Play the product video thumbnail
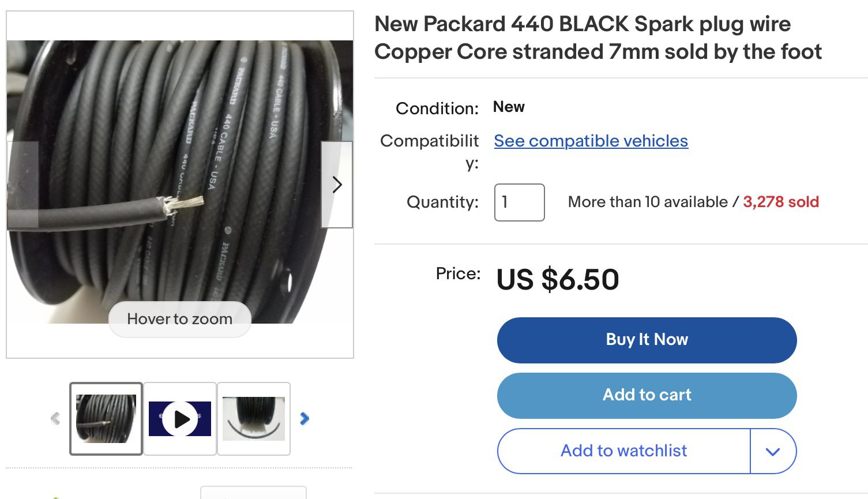The image size is (868, 499). click(x=180, y=419)
